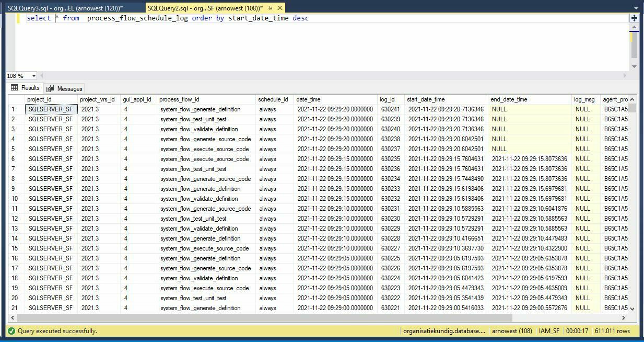Click the log_id column header

tap(391, 99)
